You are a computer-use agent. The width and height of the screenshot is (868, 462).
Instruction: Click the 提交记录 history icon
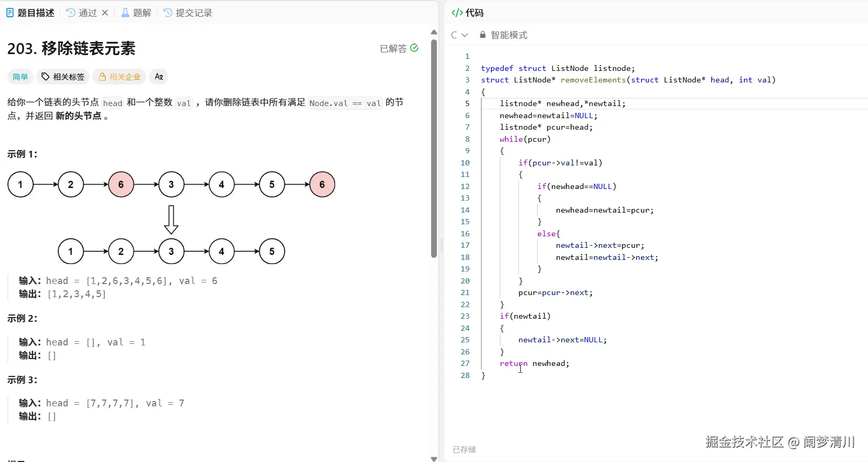pyautogui.click(x=168, y=13)
